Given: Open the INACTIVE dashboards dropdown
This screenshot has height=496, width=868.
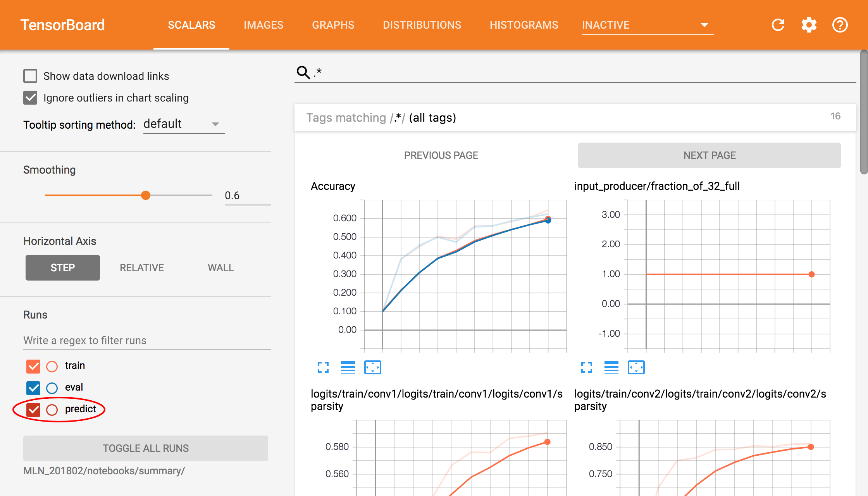Looking at the screenshot, I should click(x=647, y=25).
